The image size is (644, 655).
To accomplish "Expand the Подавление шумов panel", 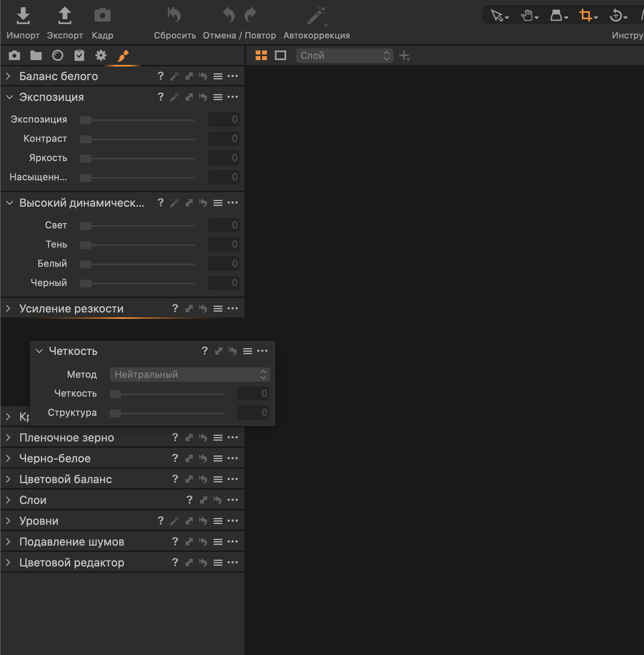I will [x=8, y=541].
